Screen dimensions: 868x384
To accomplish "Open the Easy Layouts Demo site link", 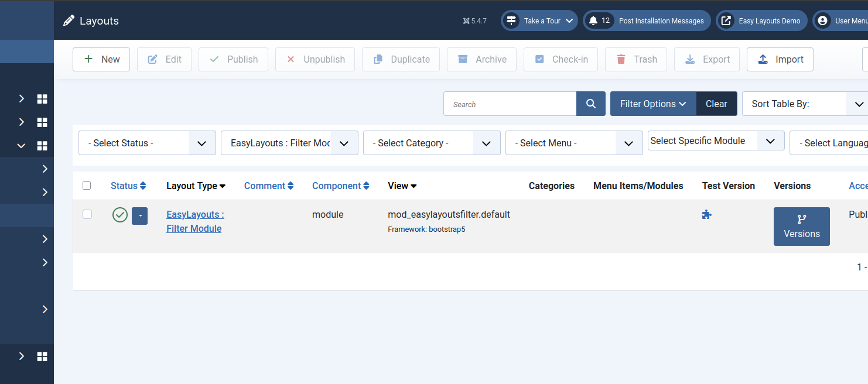I will (761, 20).
